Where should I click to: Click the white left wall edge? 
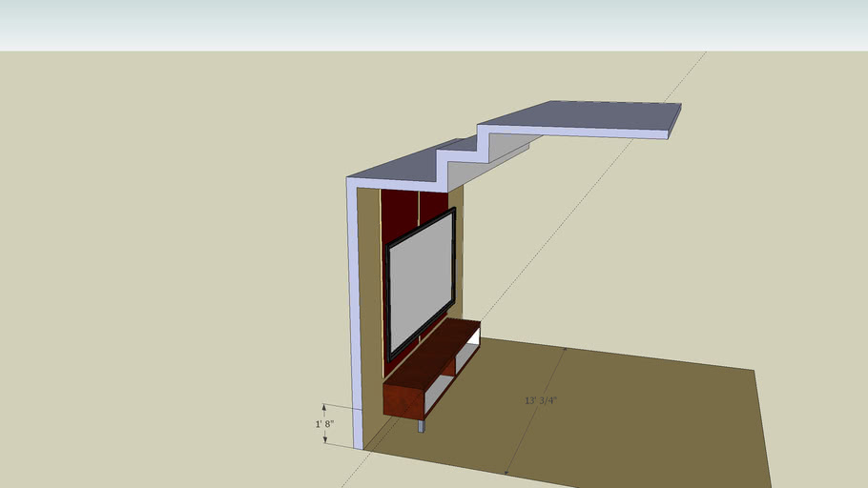pos(355,315)
